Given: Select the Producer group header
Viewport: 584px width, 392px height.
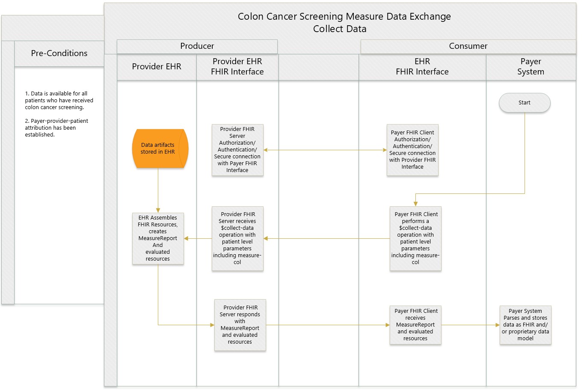Looking at the screenshot, I should [197, 46].
